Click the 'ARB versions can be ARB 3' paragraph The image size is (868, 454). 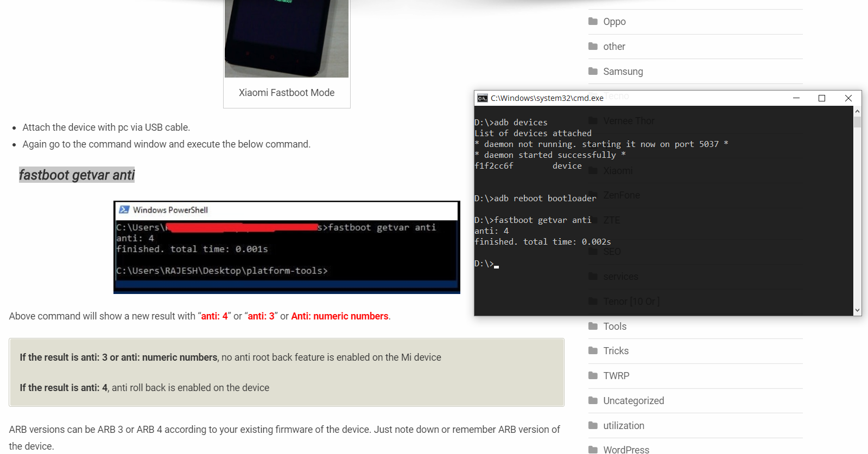click(x=284, y=438)
